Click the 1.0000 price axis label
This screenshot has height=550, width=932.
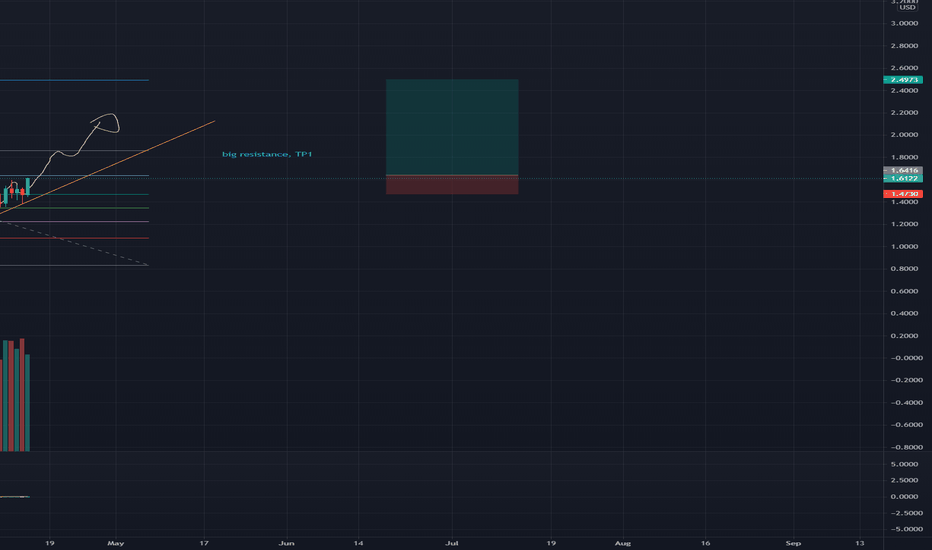(x=904, y=247)
